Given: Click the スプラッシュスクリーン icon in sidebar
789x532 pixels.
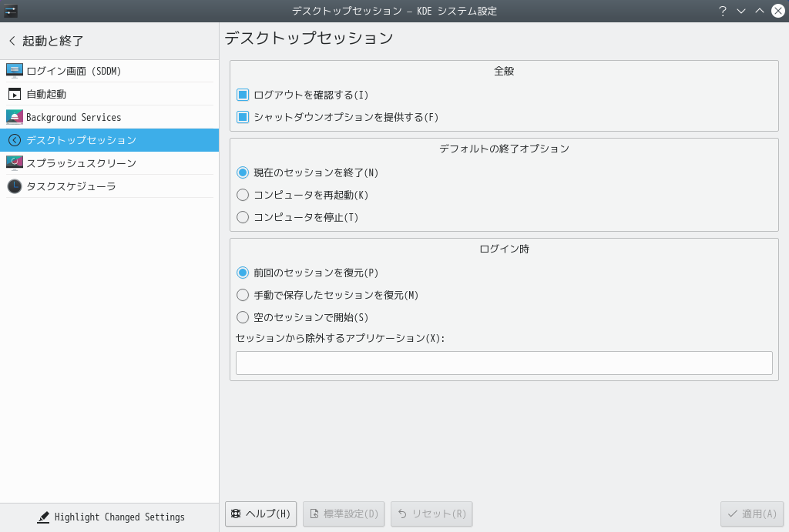Looking at the screenshot, I should point(15,163).
